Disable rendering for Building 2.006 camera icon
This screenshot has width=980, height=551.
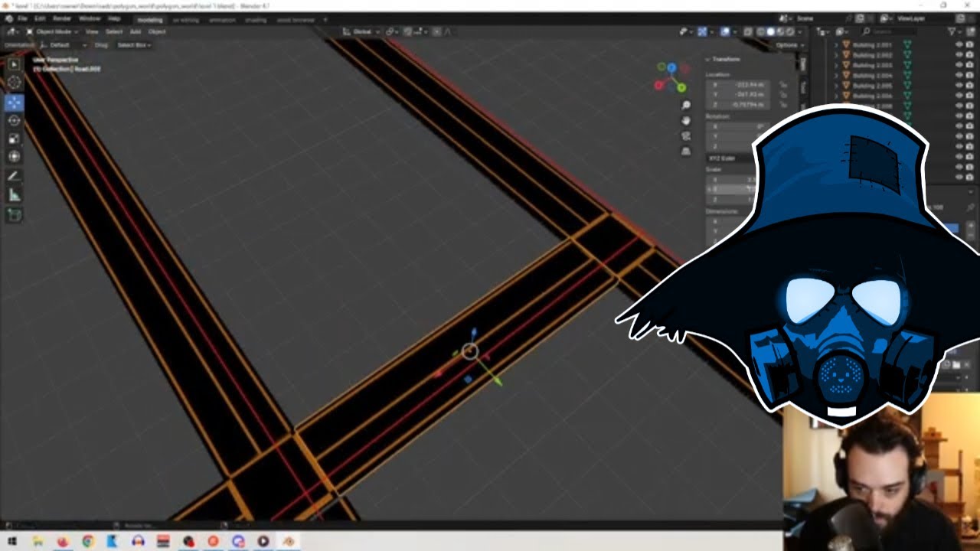(972, 96)
